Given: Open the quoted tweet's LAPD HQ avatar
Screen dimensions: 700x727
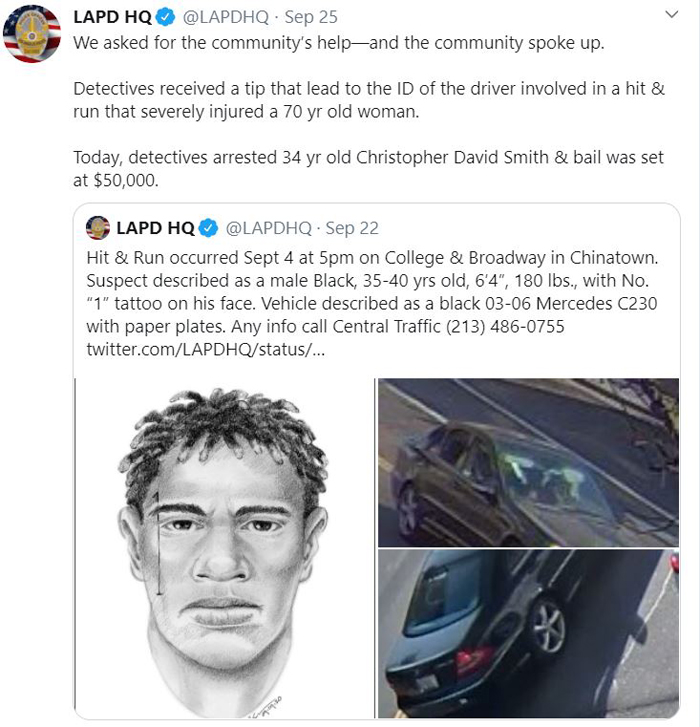Looking at the screenshot, I should click(98, 228).
